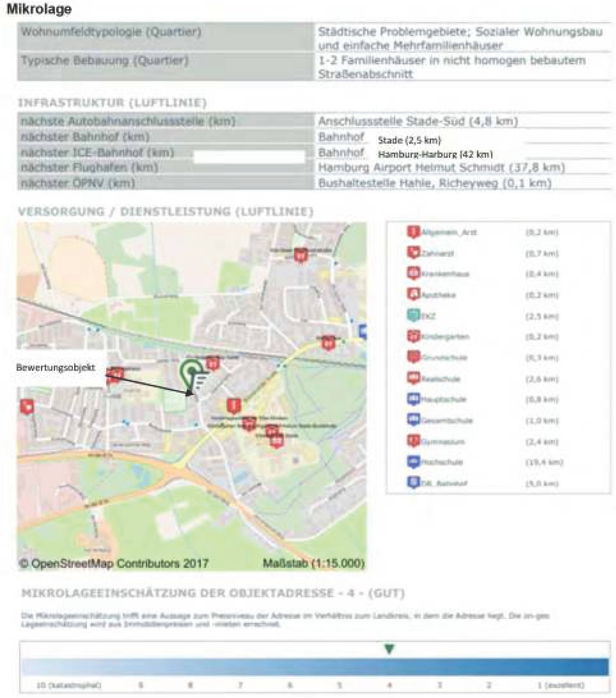Click the Realschule legend icon
The image size is (616, 698).
tap(413, 378)
